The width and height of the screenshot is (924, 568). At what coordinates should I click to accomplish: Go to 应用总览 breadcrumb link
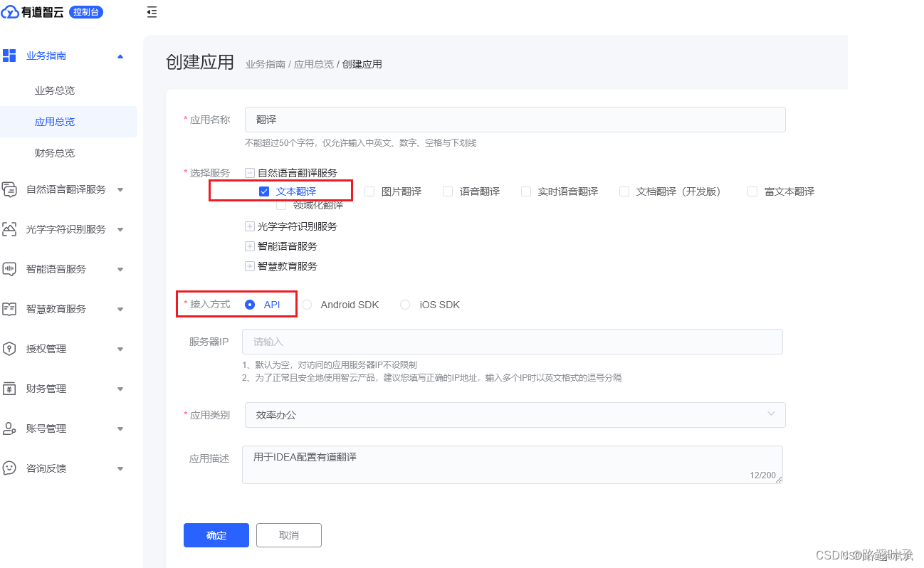coord(314,64)
